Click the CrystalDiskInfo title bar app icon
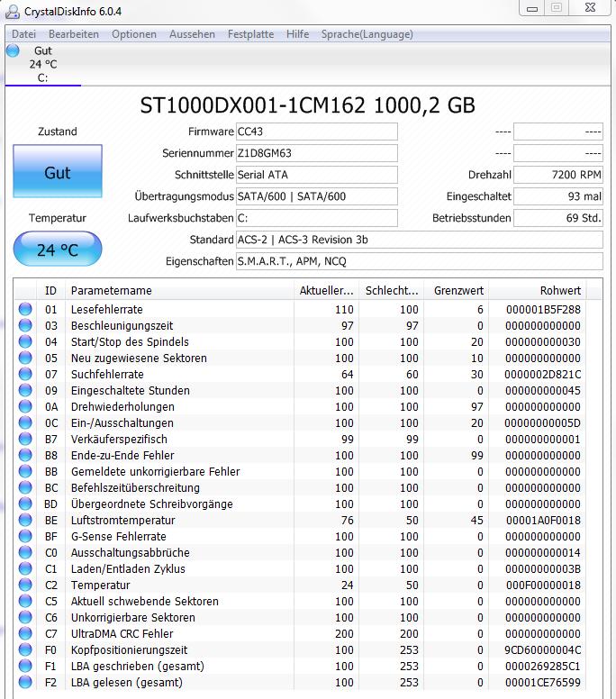Image resolution: width=616 pixels, height=699 pixels. (x=12, y=12)
